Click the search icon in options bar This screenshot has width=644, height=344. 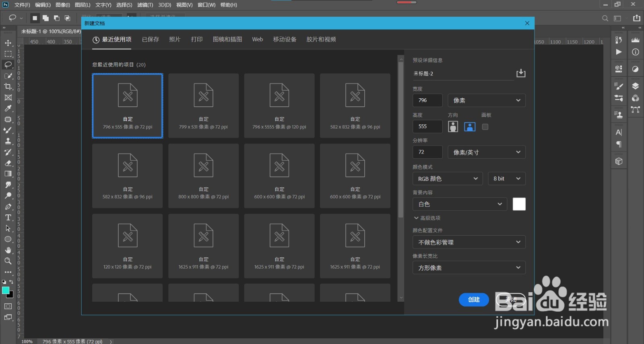[605, 18]
